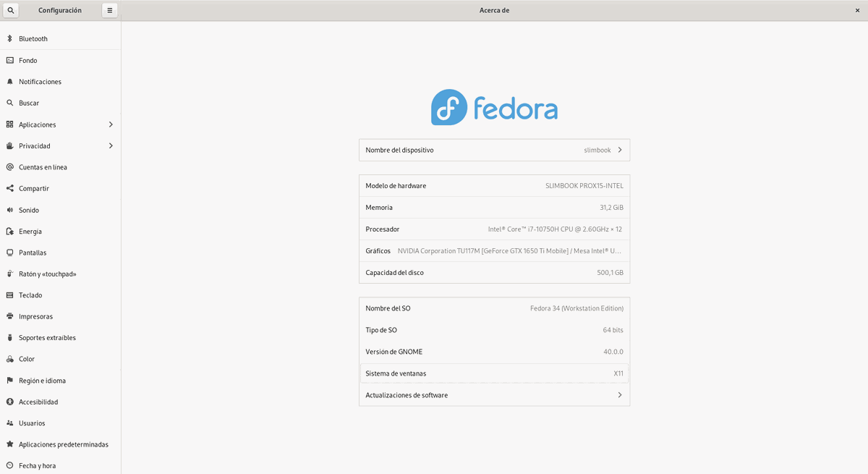This screenshot has width=868, height=474.
Task: Open Cuentas en línea panel
Action: pyautogui.click(x=43, y=167)
